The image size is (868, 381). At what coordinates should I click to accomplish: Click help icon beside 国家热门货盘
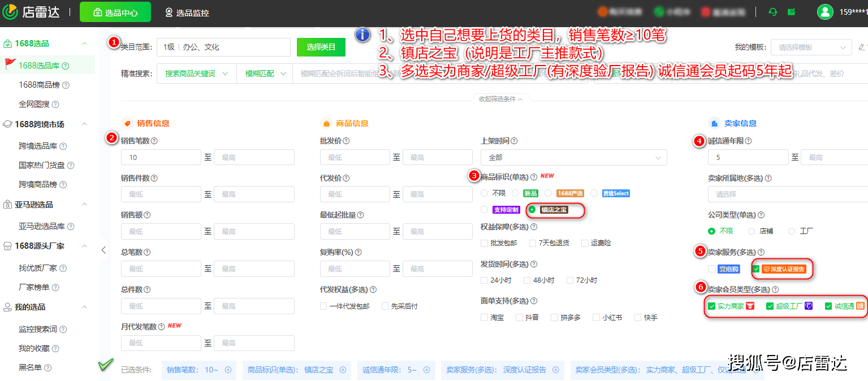point(71,166)
